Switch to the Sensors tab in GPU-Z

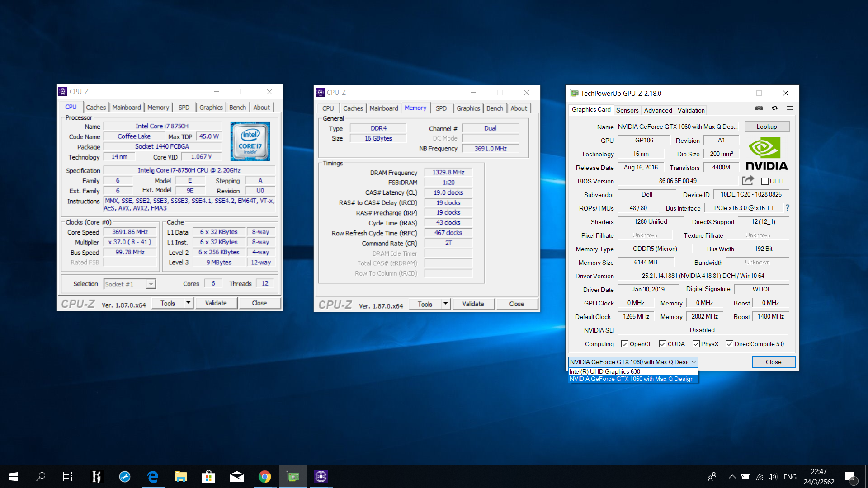coord(627,110)
